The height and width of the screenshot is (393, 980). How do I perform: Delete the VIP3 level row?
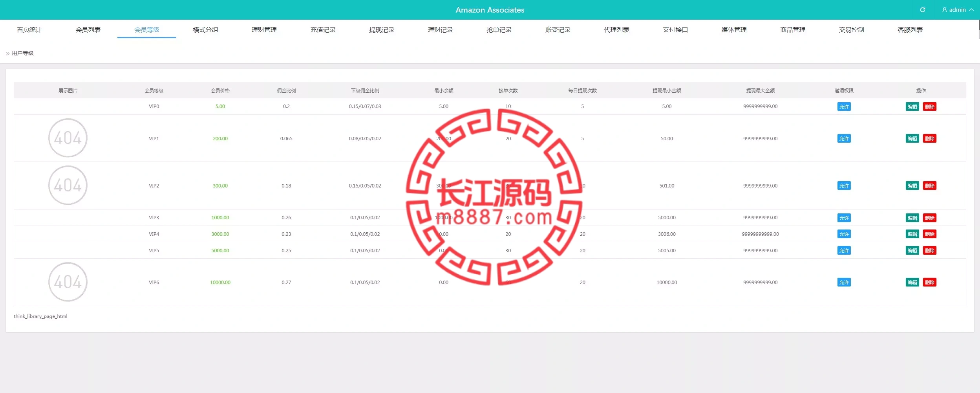click(x=929, y=218)
